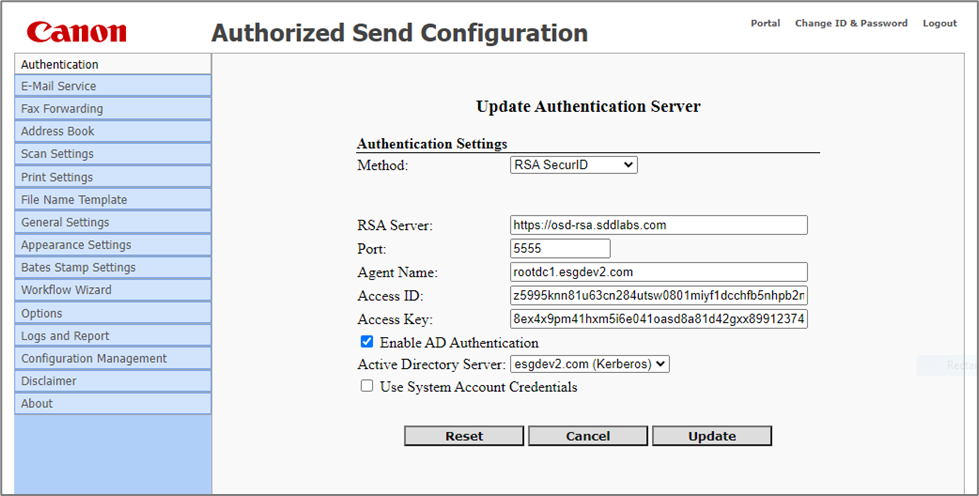Go to Address Book settings

112,131
